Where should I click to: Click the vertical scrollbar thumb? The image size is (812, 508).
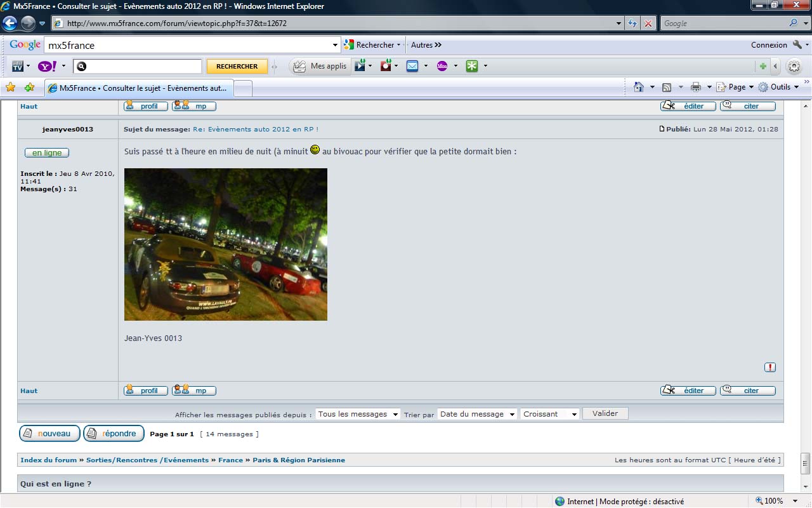point(806,464)
